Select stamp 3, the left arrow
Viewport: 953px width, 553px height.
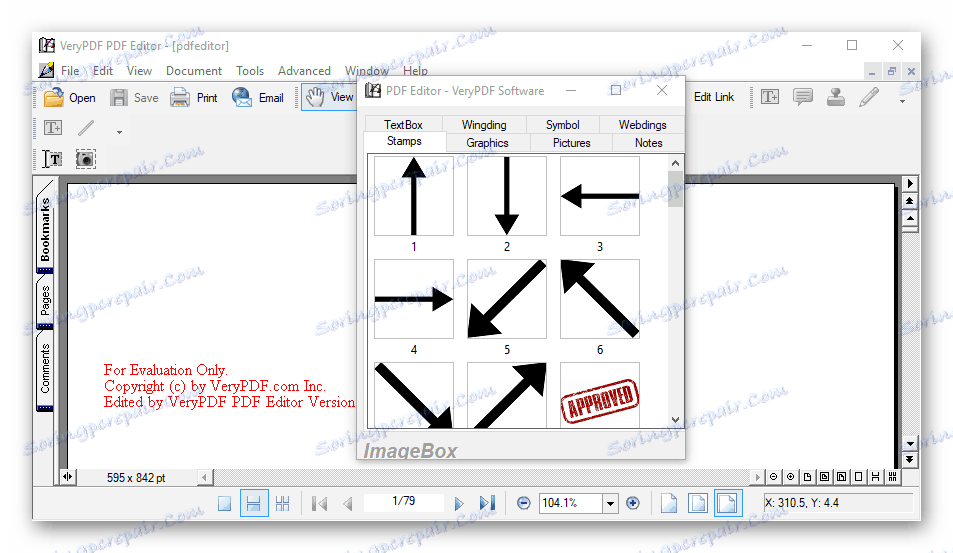600,196
